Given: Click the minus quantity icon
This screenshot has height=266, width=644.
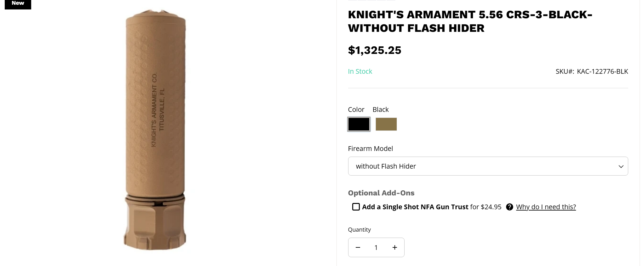Looking at the screenshot, I should (358, 247).
